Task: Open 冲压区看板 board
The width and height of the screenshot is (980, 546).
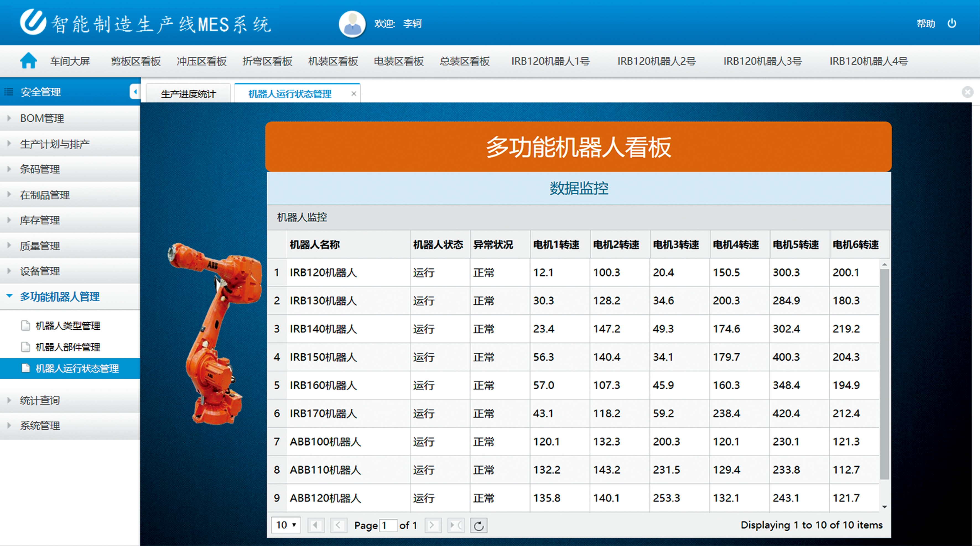Action: tap(202, 61)
